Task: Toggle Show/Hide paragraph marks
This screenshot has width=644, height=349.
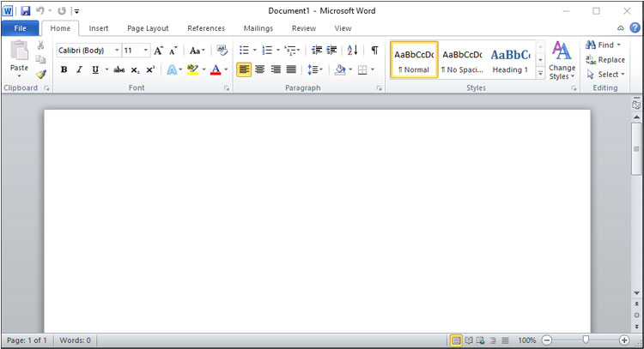Action: 374,50
